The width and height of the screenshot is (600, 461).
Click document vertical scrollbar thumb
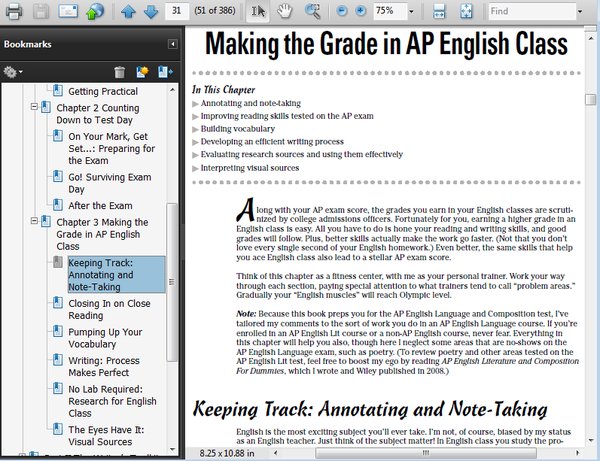tap(590, 99)
